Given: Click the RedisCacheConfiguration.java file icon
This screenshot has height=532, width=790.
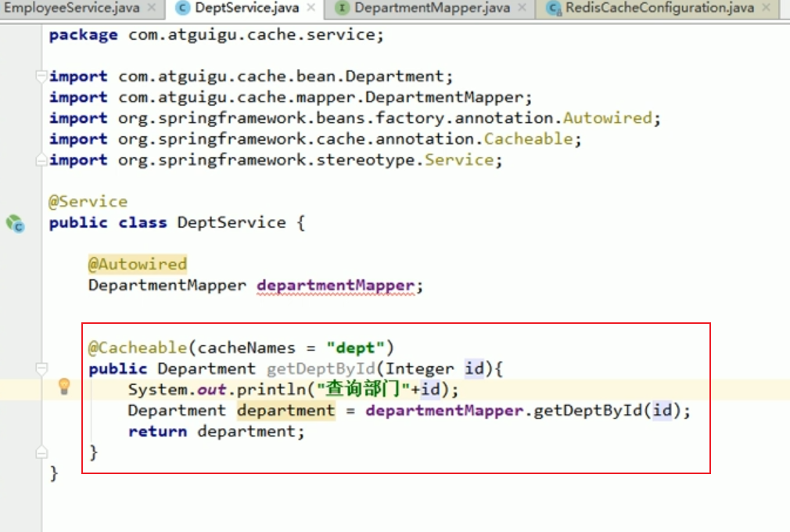Looking at the screenshot, I should click(x=554, y=9).
